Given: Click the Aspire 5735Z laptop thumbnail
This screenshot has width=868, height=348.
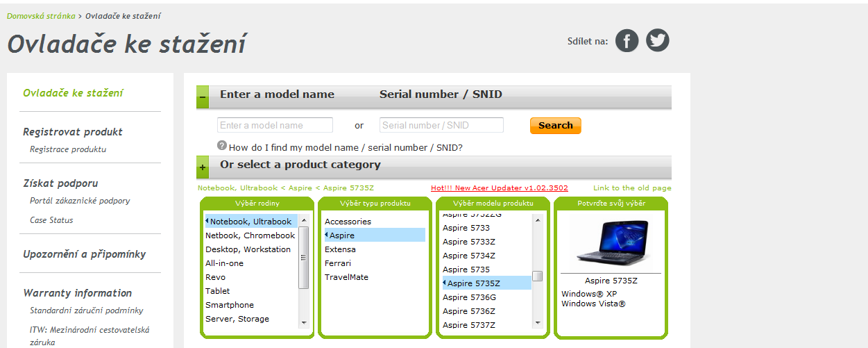Looking at the screenshot, I should pyautogui.click(x=611, y=243).
